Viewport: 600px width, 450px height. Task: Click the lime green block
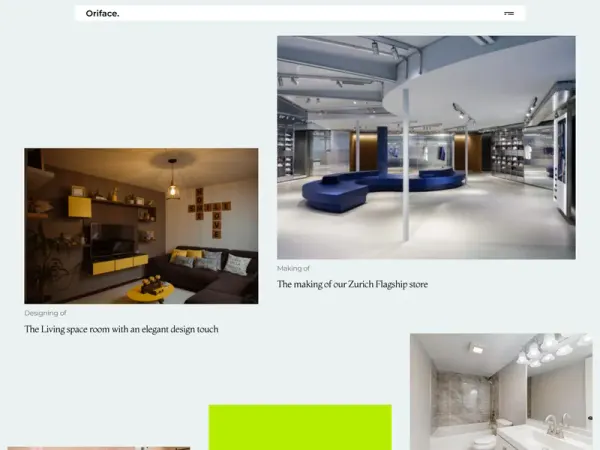[x=300, y=427]
